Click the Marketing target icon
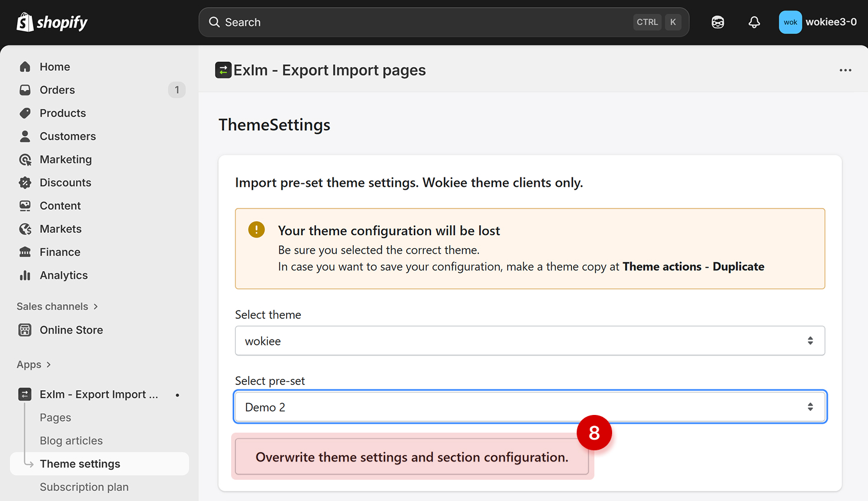The image size is (868, 501). pyautogui.click(x=25, y=160)
